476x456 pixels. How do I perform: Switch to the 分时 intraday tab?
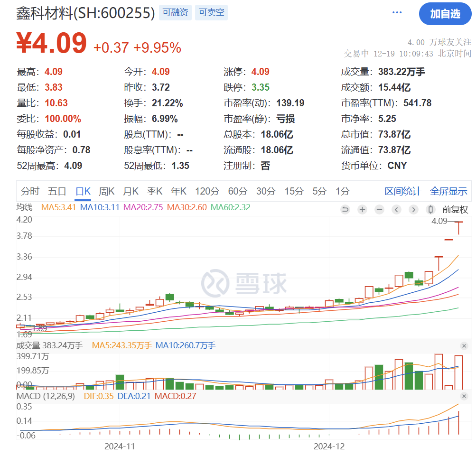(29, 191)
